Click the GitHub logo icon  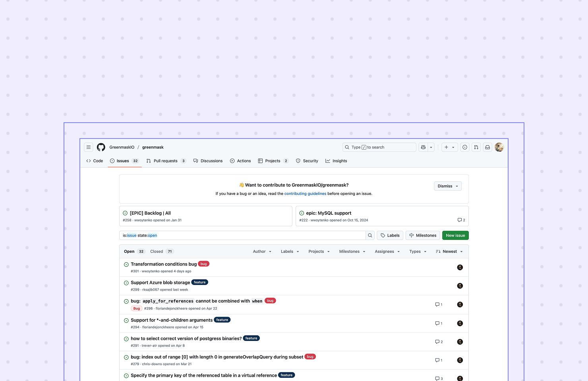[101, 147]
